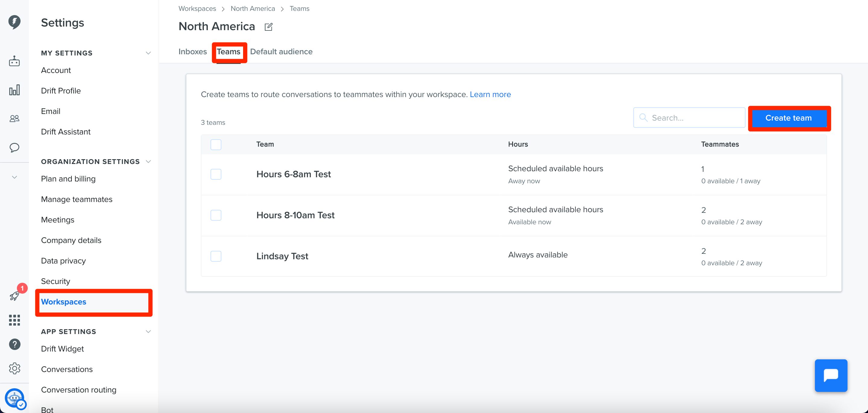Open Drift Widget app settings
The image size is (868, 413).
click(x=62, y=349)
